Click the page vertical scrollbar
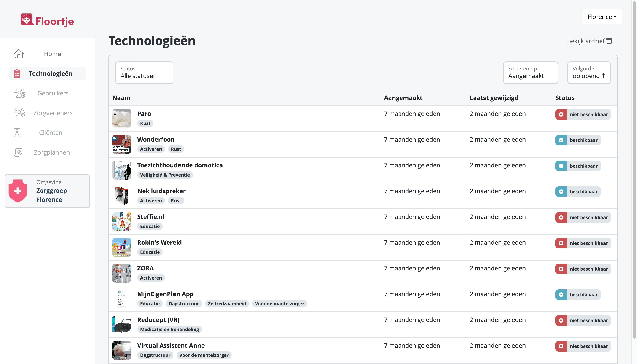The width and height of the screenshot is (637, 364). point(634,170)
